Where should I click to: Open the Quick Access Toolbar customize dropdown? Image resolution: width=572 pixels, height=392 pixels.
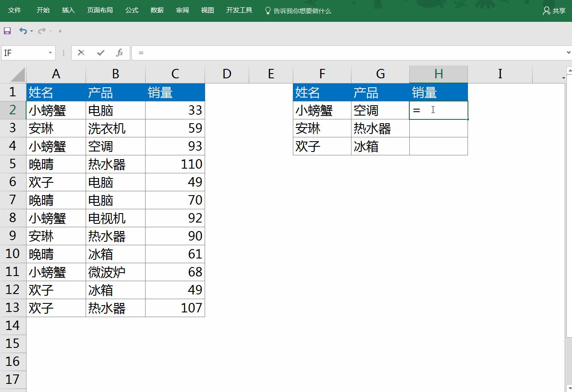60,31
